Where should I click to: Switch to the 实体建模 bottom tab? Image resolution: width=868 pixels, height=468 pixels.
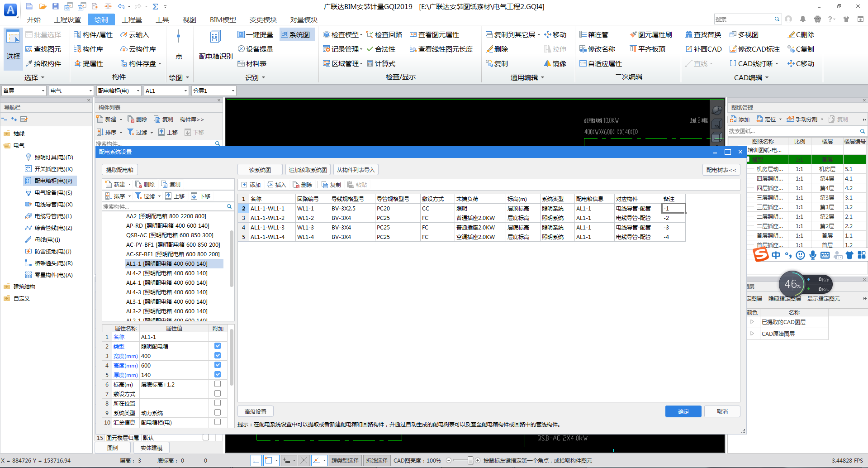coord(151,448)
